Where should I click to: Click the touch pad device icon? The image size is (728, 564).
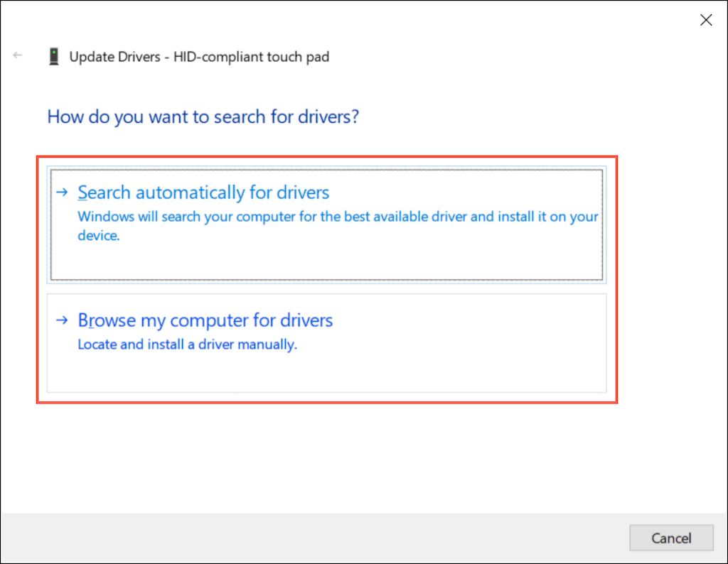(54, 57)
